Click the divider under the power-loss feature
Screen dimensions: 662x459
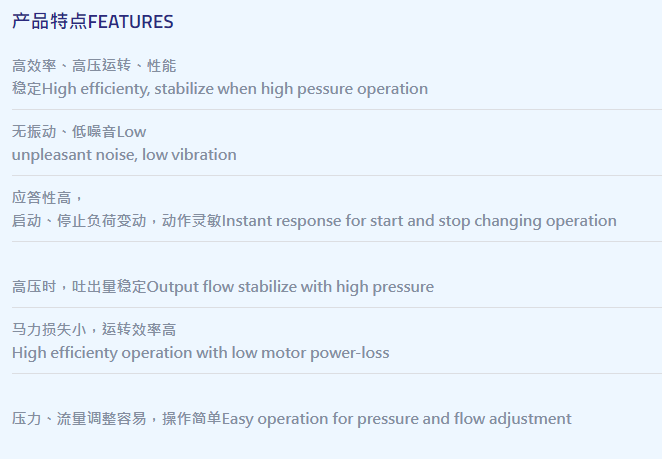(337, 373)
